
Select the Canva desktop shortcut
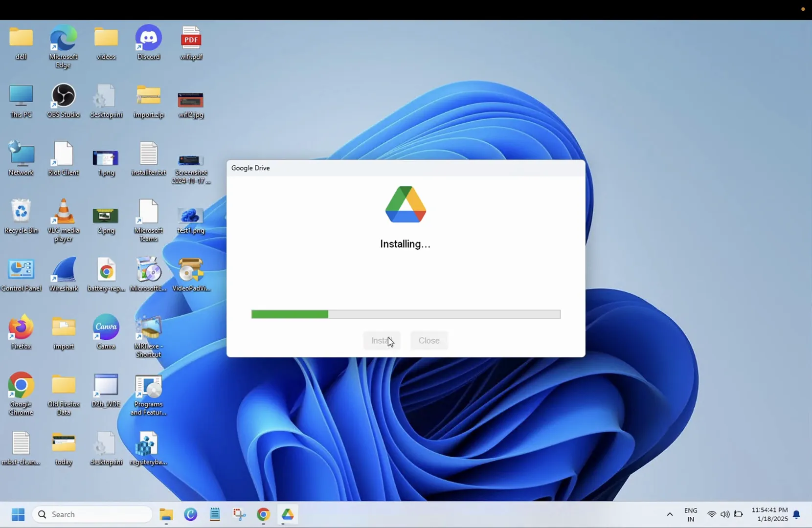106,332
